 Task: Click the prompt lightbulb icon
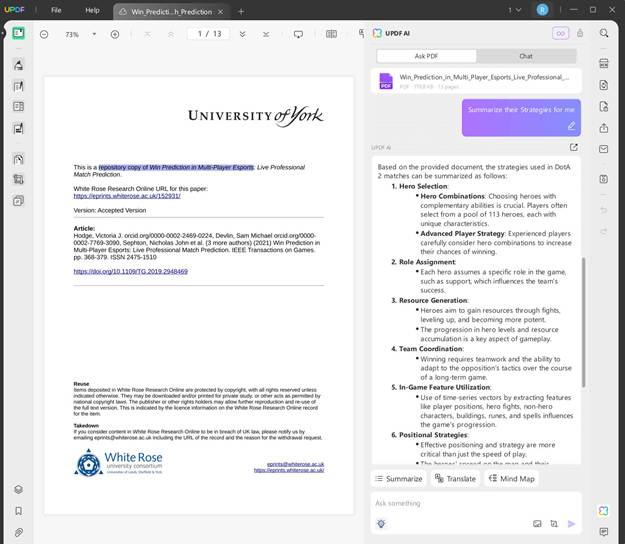(x=381, y=523)
